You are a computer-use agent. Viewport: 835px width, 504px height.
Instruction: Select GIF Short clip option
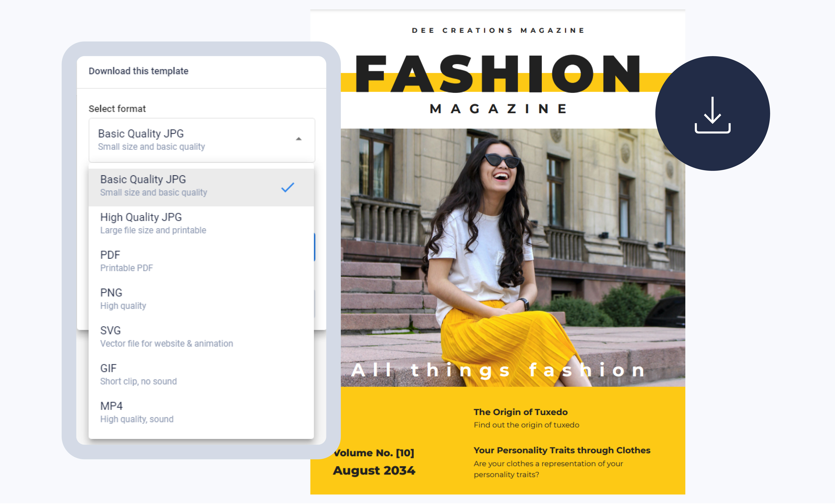(201, 375)
